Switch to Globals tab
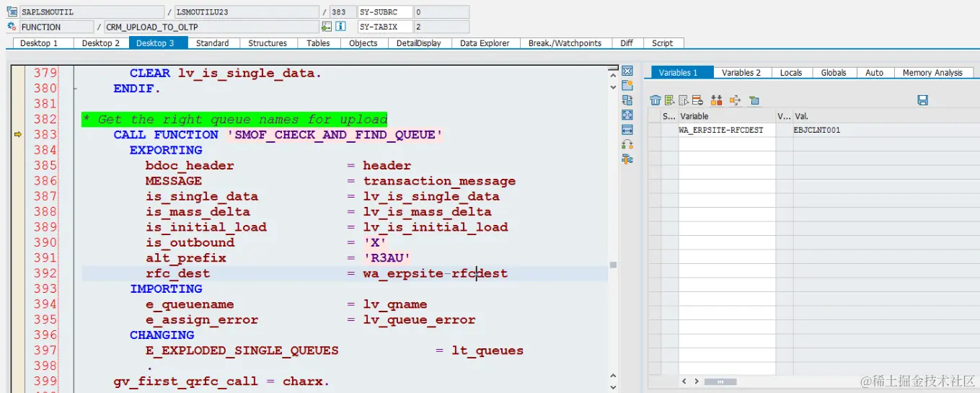The image size is (980, 393). point(834,73)
